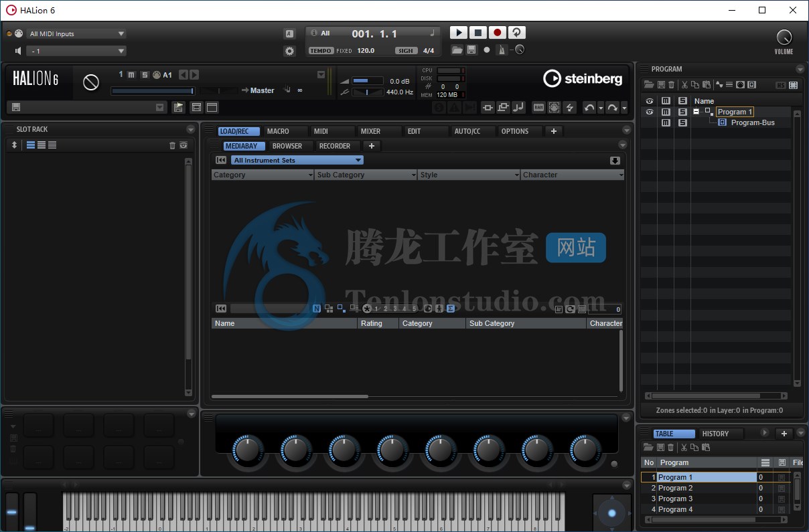Toggle the N name filter button in MediaBay
809x532 pixels.
point(317,308)
